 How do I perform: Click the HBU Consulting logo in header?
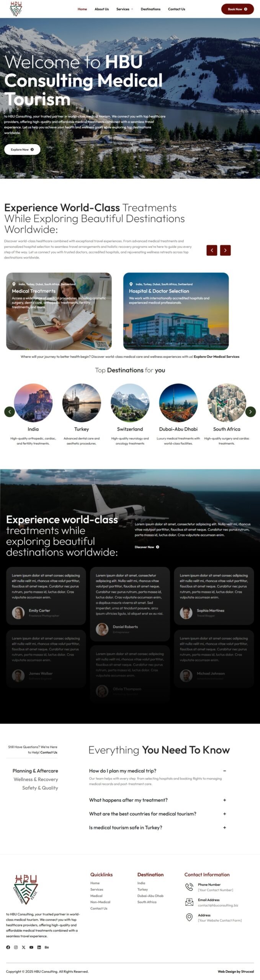coord(16,9)
